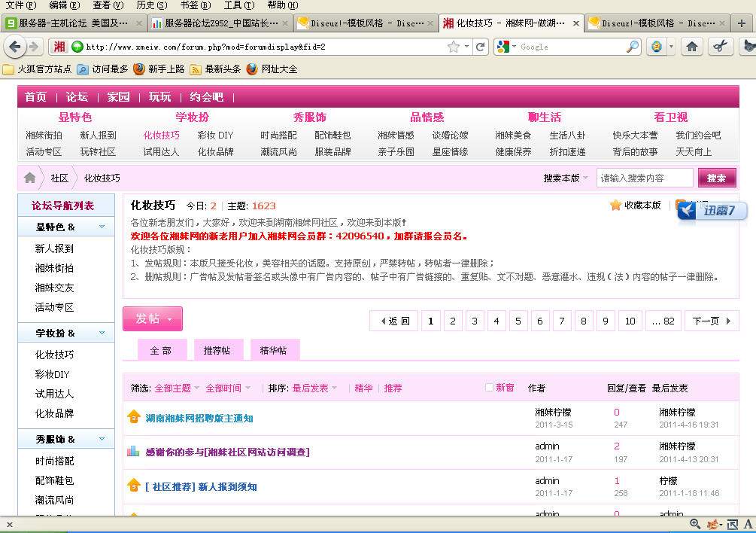Screen dimensions: 756x533
Task: Open the 彩妆 DIY category link
Action: pos(215,136)
